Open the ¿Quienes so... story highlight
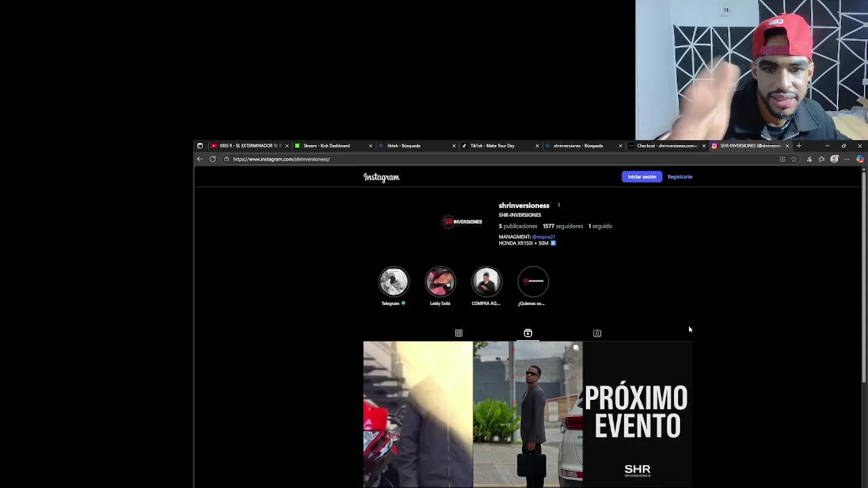The width and height of the screenshot is (868, 488). pyautogui.click(x=533, y=282)
